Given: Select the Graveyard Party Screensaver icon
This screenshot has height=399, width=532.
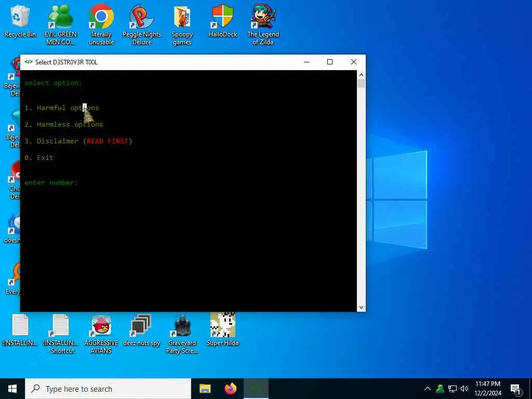Looking at the screenshot, I should [182, 334].
